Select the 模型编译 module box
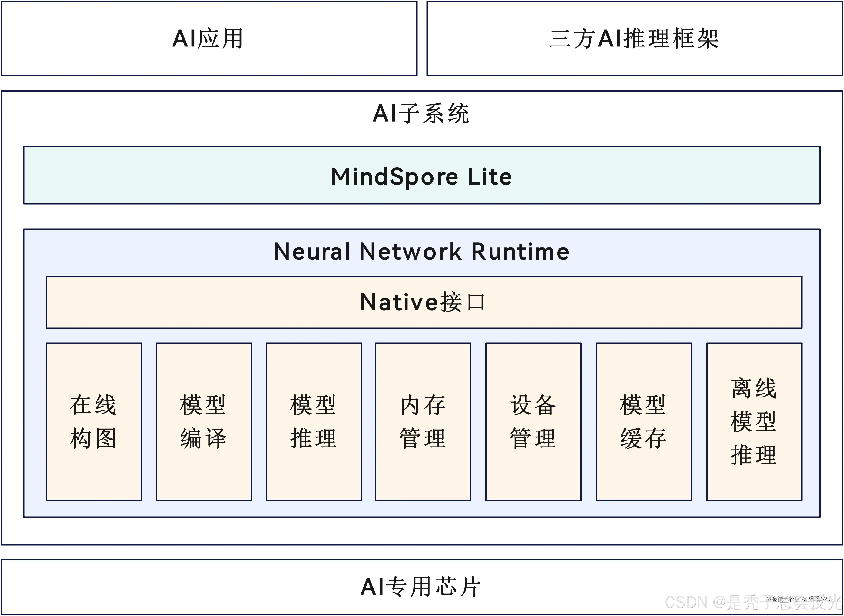Image resolution: width=844 pixels, height=616 pixels. (x=204, y=422)
